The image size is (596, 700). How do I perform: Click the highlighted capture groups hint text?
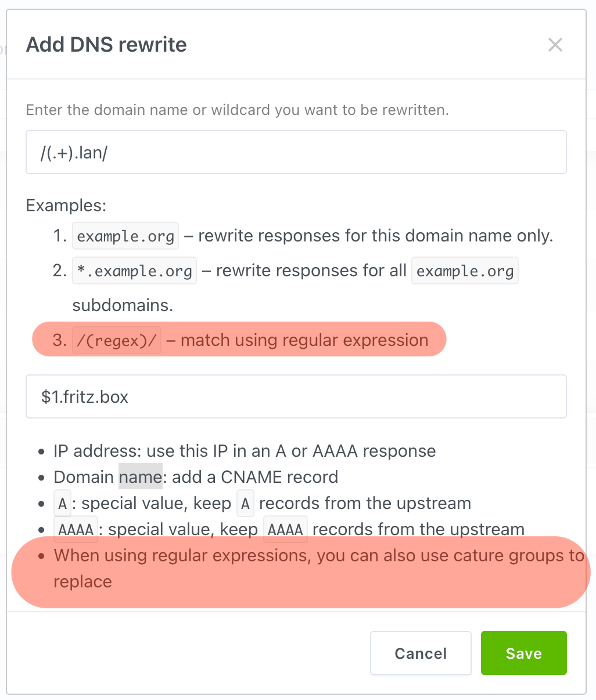click(x=319, y=568)
